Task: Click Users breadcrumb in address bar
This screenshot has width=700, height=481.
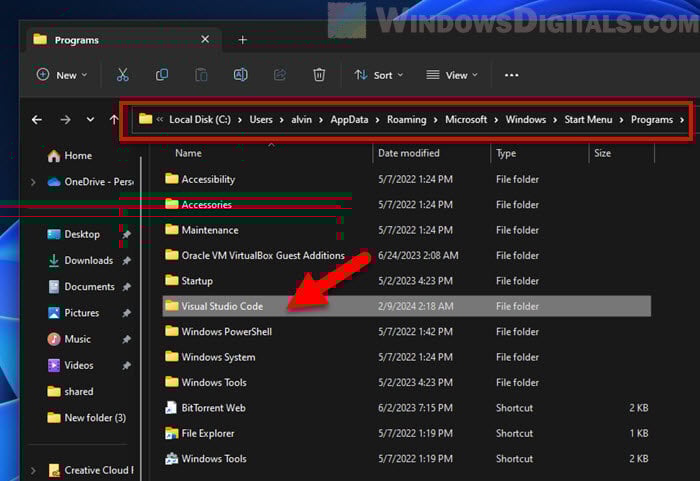Action: (261, 120)
